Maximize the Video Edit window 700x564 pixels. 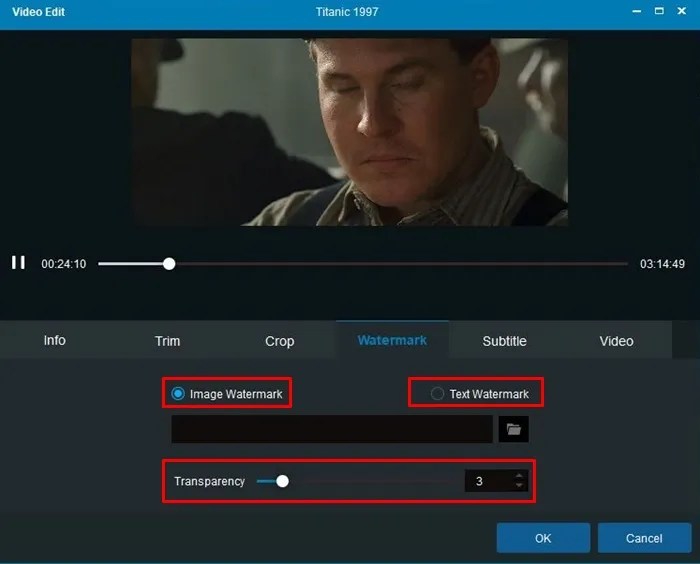point(659,11)
